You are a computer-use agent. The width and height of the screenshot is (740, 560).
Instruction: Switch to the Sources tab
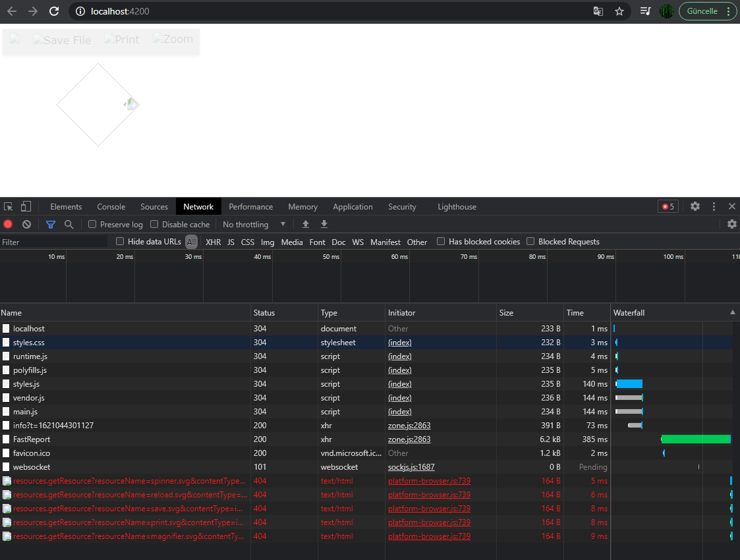point(154,207)
